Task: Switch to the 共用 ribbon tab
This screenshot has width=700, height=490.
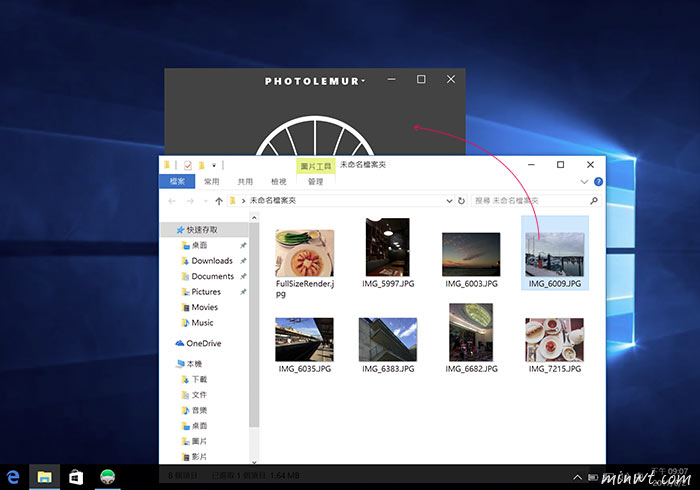Action: tap(245, 181)
